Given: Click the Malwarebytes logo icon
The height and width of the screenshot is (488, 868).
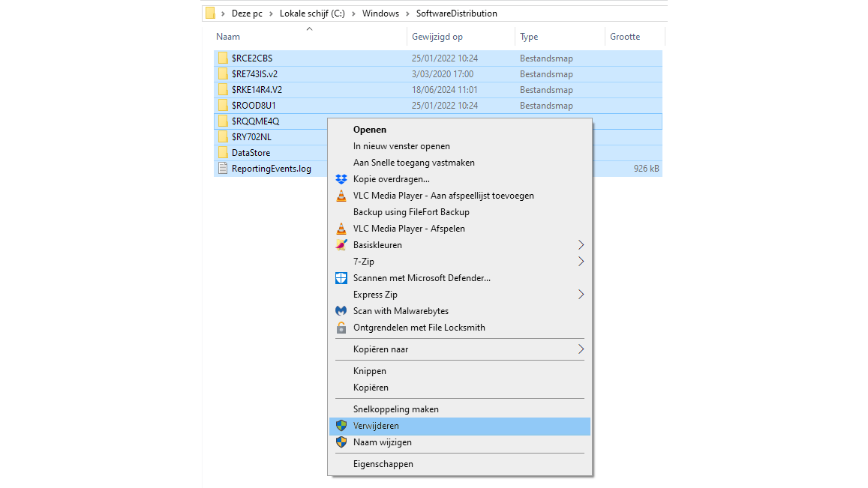Looking at the screenshot, I should tap(341, 311).
